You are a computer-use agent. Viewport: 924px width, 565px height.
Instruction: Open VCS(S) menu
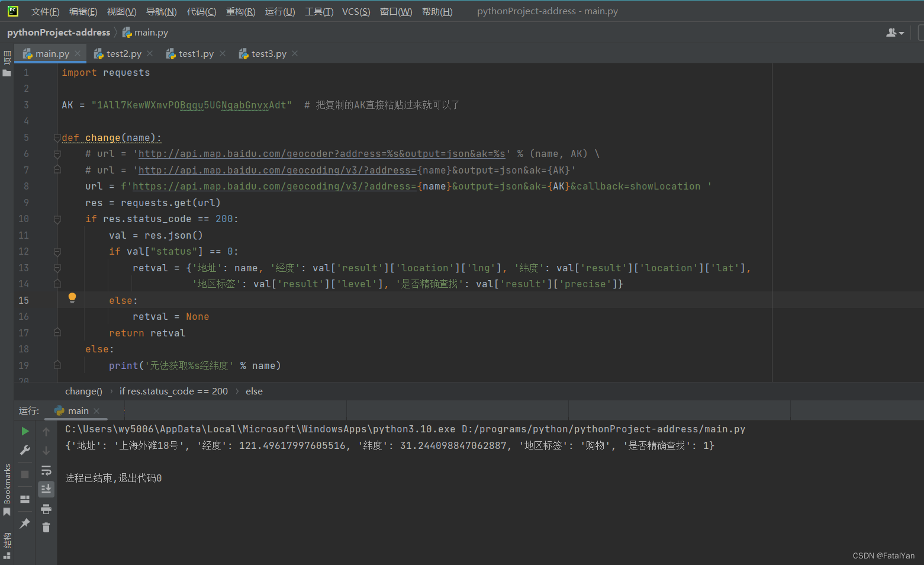point(356,11)
